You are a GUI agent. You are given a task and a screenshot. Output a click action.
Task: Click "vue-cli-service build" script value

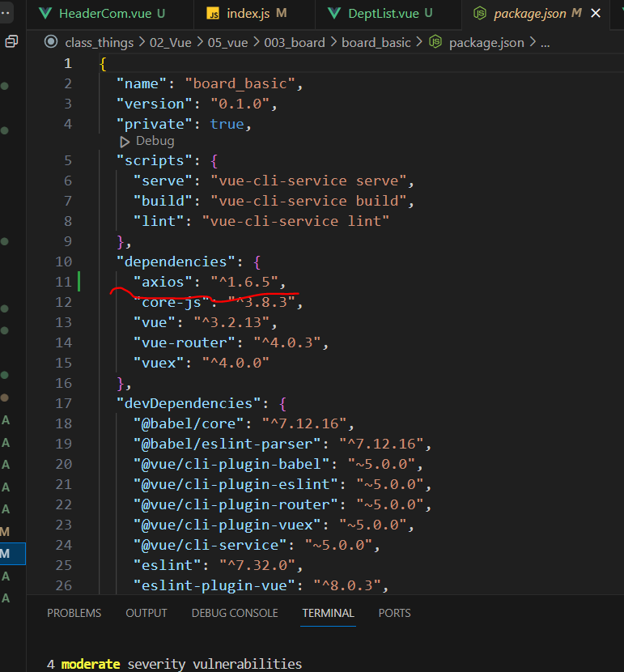[309, 201]
